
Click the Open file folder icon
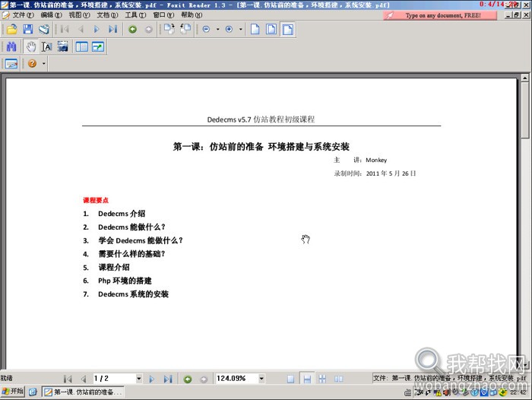11,29
